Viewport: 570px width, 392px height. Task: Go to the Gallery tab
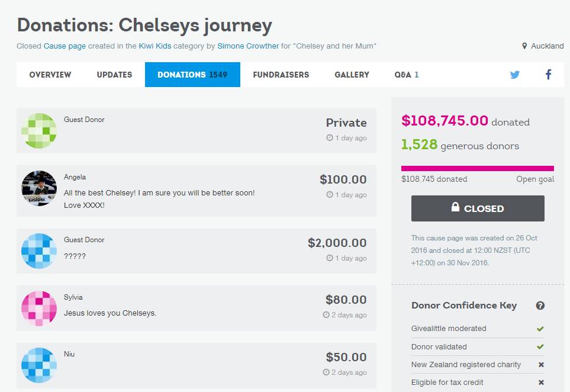pyautogui.click(x=352, y=75)
